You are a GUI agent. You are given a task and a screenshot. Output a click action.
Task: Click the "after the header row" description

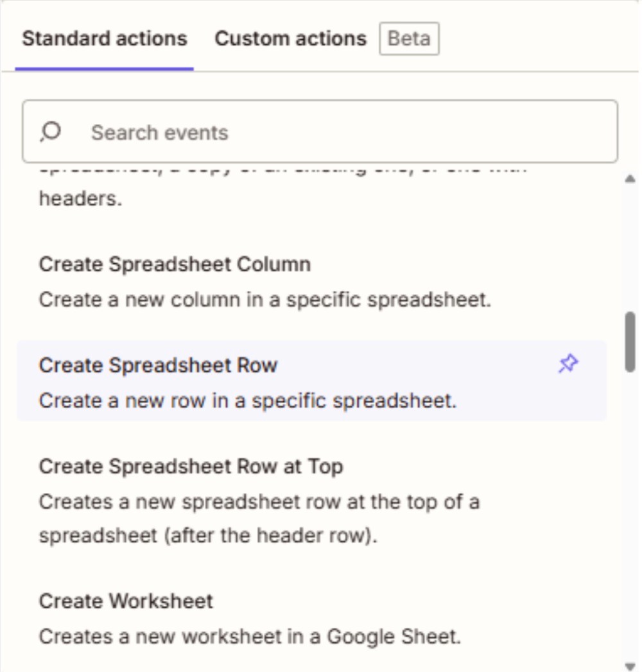(x=207, y=536)
